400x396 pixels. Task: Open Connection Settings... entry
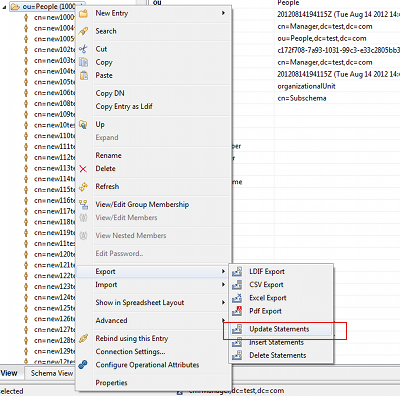130,352
